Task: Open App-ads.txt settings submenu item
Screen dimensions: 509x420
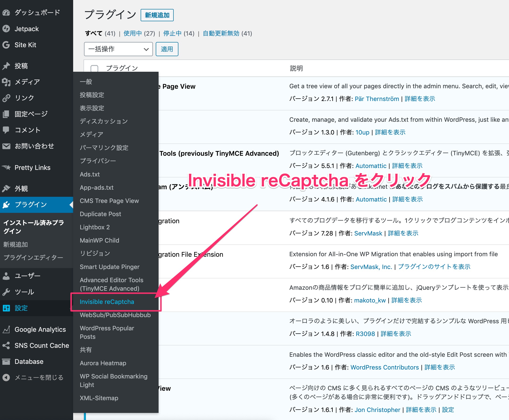Action: (97, 188)
